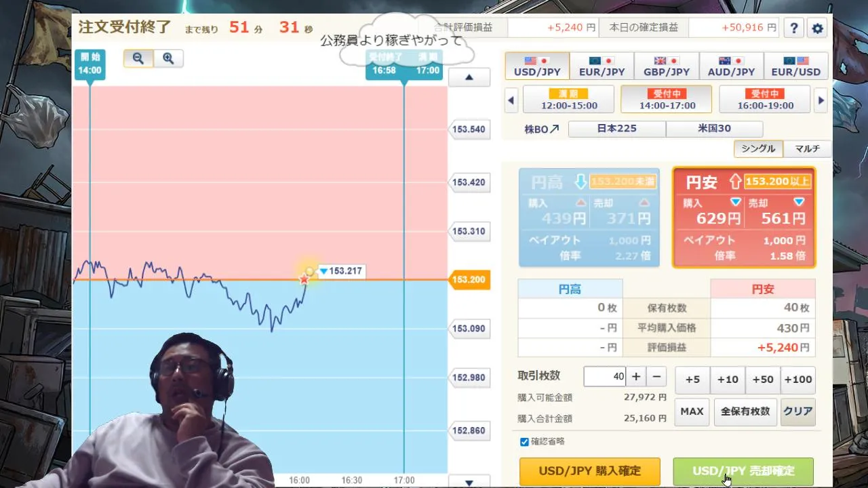Confirm purchase with USD/JPY 購入確定
The height and width of the screenshot is (488, 868).
coord(590,471)
